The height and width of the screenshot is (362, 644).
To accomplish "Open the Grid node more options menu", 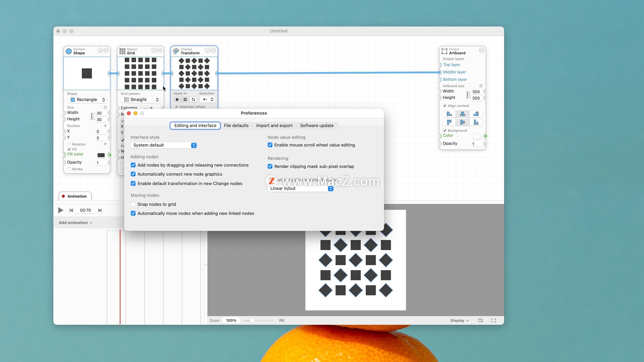I will [160, 50].
